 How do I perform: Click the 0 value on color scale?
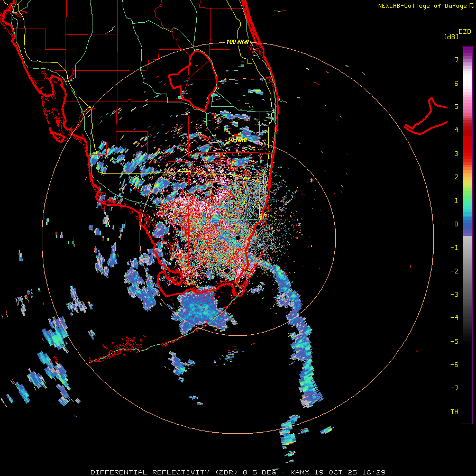pyautogui.click(x=456, y=224)
